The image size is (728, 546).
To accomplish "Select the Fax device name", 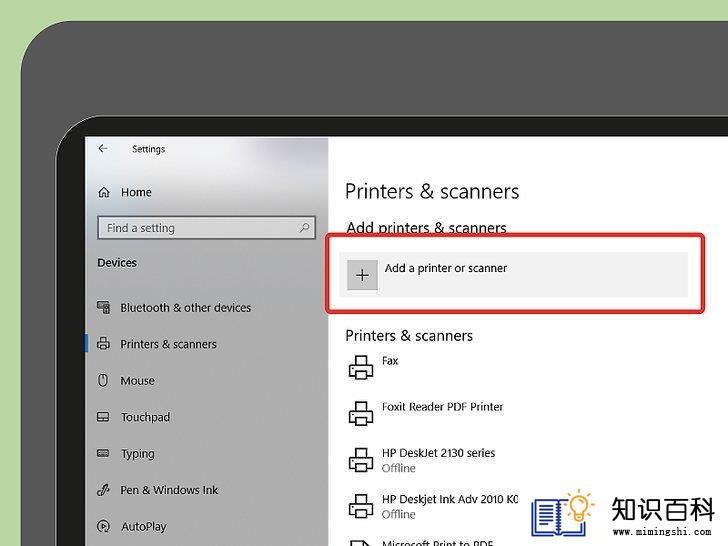I will coord(390,361).
